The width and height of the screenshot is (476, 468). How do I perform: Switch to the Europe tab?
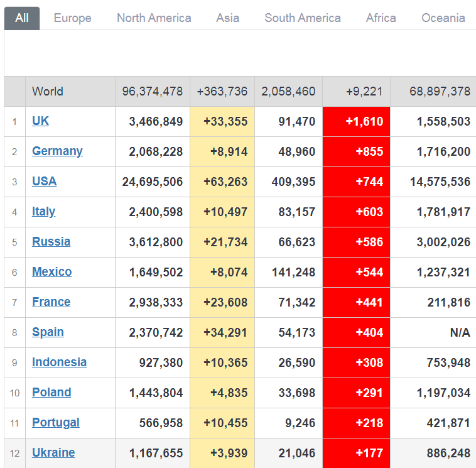[x=72, y=18]
